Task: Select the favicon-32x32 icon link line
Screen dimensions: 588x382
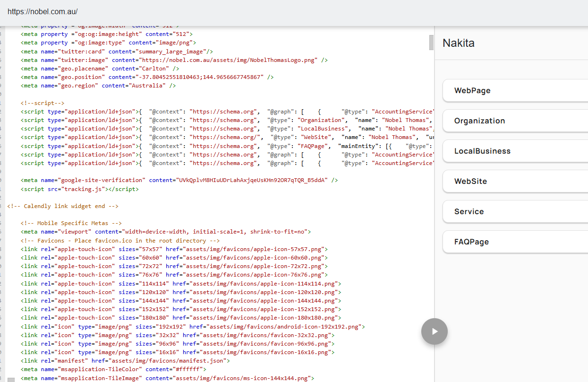Action: [178, 335]
